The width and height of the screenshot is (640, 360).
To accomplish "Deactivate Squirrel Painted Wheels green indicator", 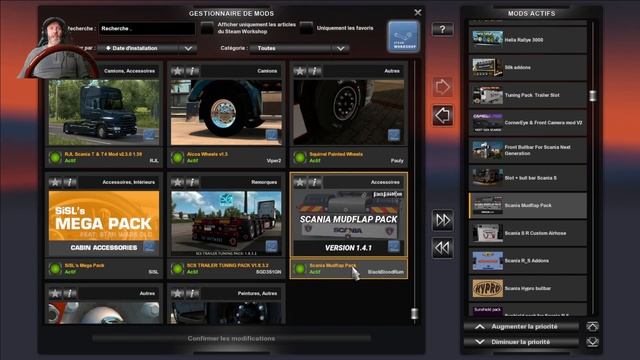I will click(x=300, y=158).
